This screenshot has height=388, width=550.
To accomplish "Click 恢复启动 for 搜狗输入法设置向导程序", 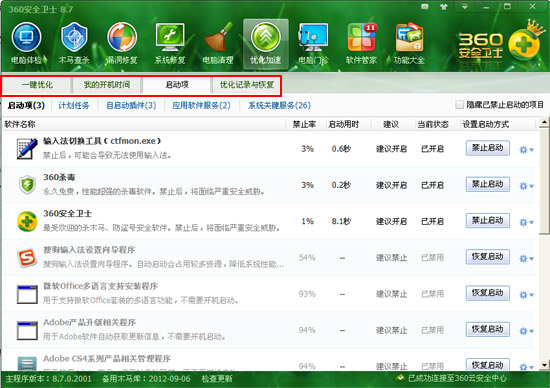I will click(488, 257).
